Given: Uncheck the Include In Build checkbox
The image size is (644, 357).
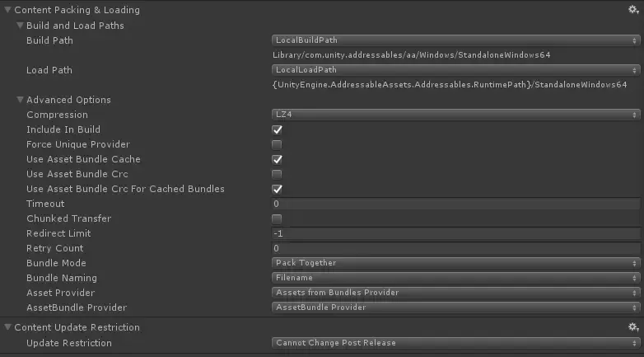Looking at the screenshot, I should pyautogui.click(x=278, y=129).
